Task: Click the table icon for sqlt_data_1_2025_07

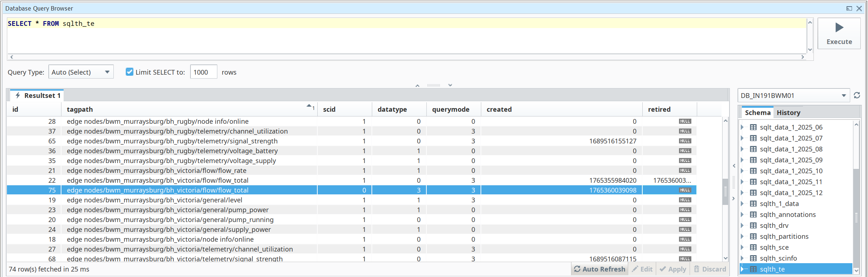Action: [753, 138]
